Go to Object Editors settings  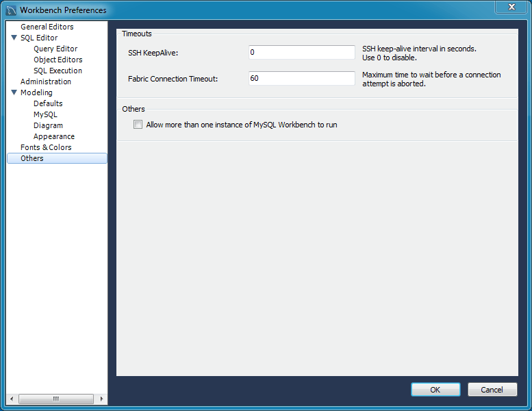[x=58, y=60]
